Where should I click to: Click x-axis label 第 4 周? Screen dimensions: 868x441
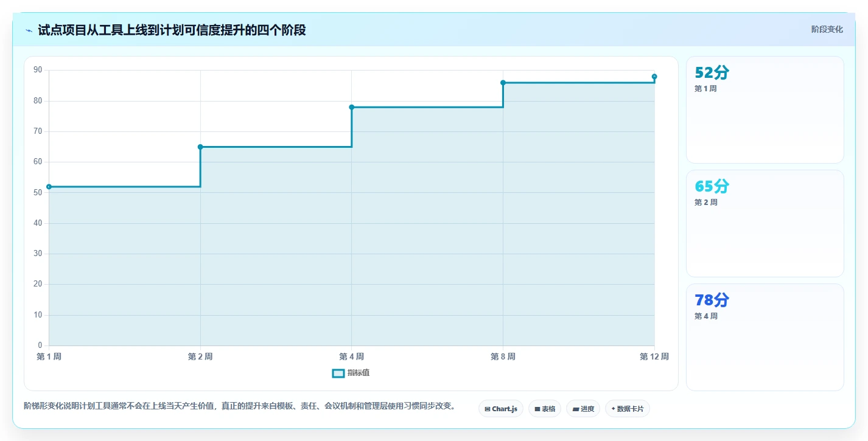coord(352,356)
